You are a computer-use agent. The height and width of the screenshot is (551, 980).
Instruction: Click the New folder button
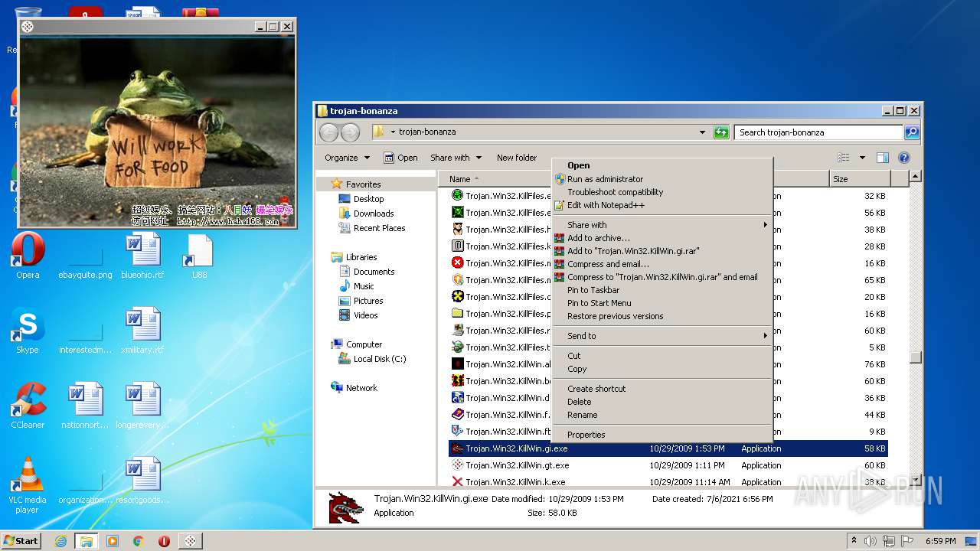517,158
